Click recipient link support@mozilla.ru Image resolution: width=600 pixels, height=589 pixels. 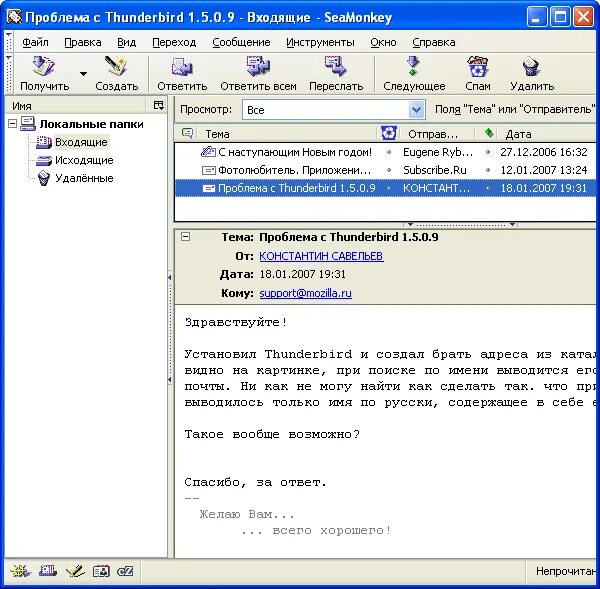[x=305, y=293]
